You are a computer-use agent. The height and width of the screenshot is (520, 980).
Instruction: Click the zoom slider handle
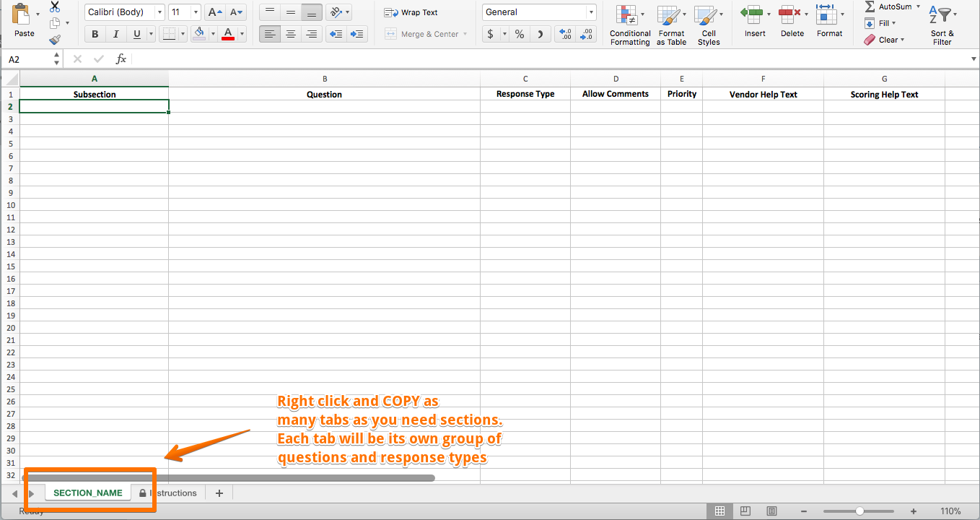point(859,511)
